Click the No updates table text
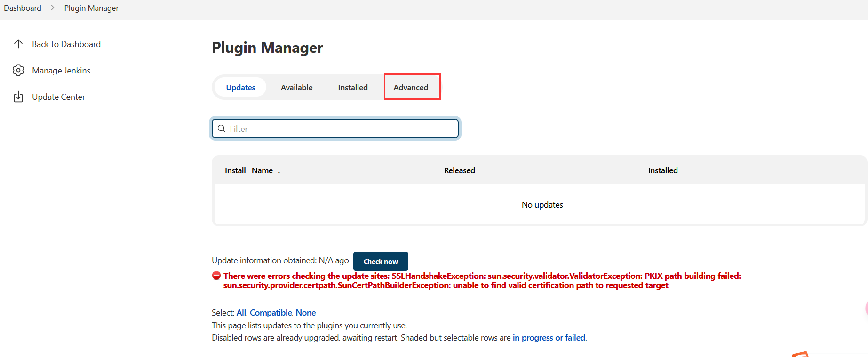Image resolution: width=868 pixels, height=357 pixels. coord(542,205)
